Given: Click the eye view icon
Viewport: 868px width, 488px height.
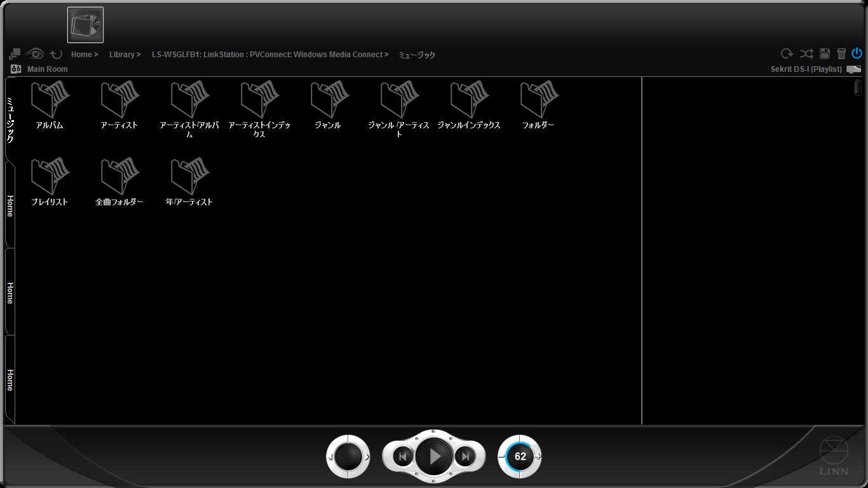Looking at the screenshot, I should tap(35, 54).
